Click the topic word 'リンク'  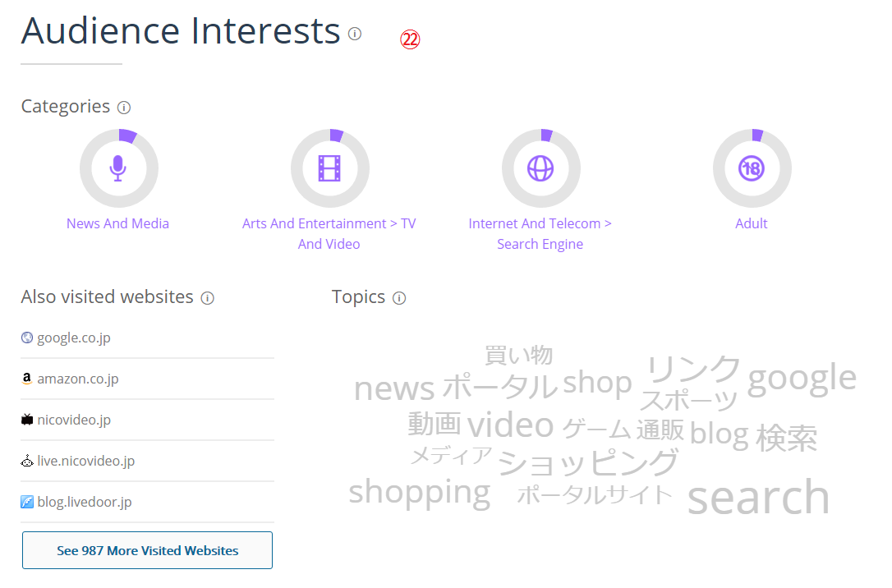pyautogui.click(x=693, y=369)
